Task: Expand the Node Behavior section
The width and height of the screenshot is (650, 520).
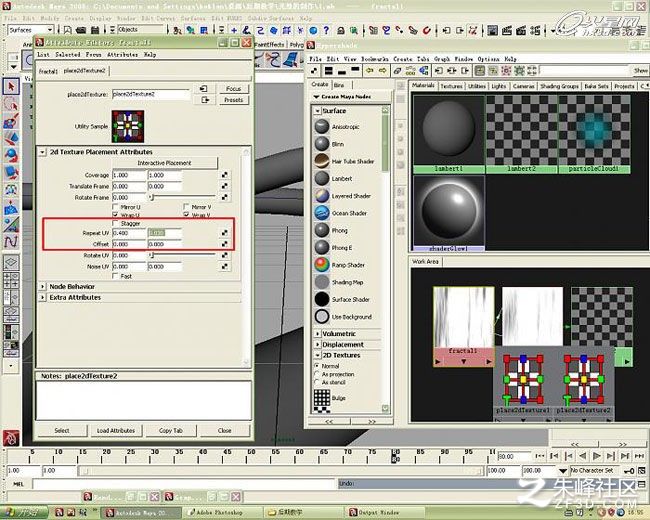Action: [42, 287]
